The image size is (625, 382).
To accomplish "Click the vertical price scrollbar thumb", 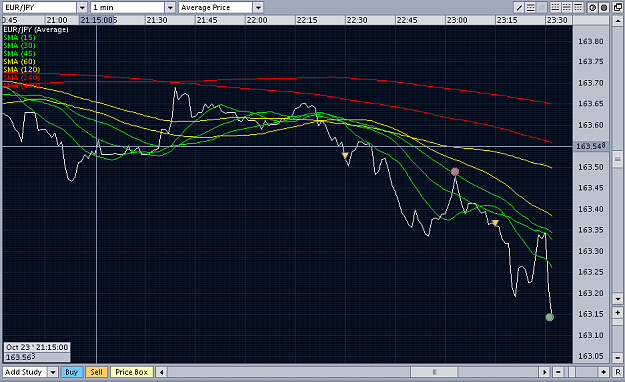I will click(x=618, y=159).
